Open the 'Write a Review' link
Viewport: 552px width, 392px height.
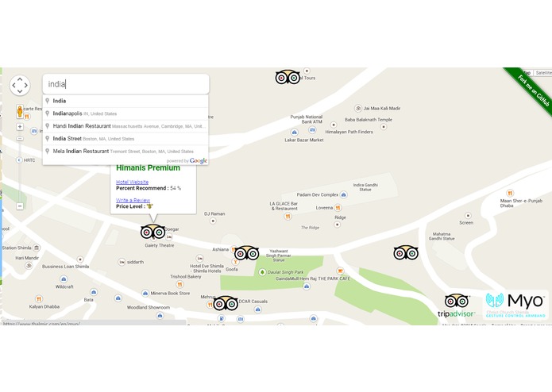(133, 200)
